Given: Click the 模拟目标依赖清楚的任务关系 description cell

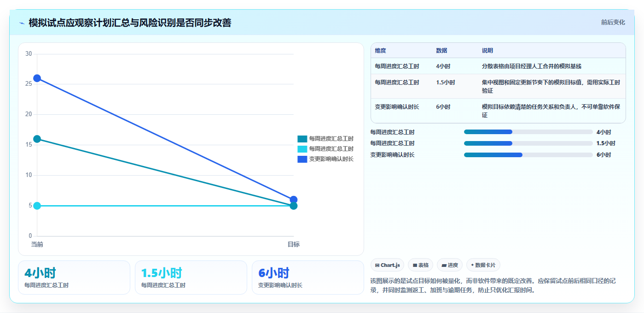Looking at the screenshot, I should (x=551, y=111).
